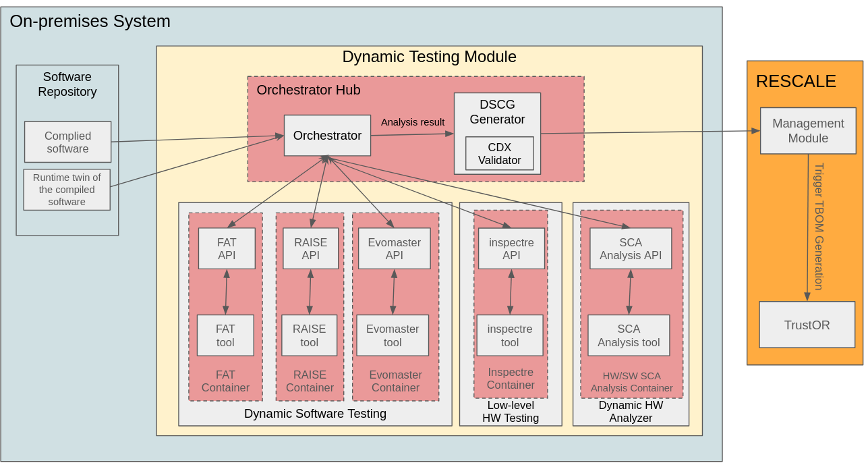
Task: Select the inspectre API node
Action: [x=511, y=248]
